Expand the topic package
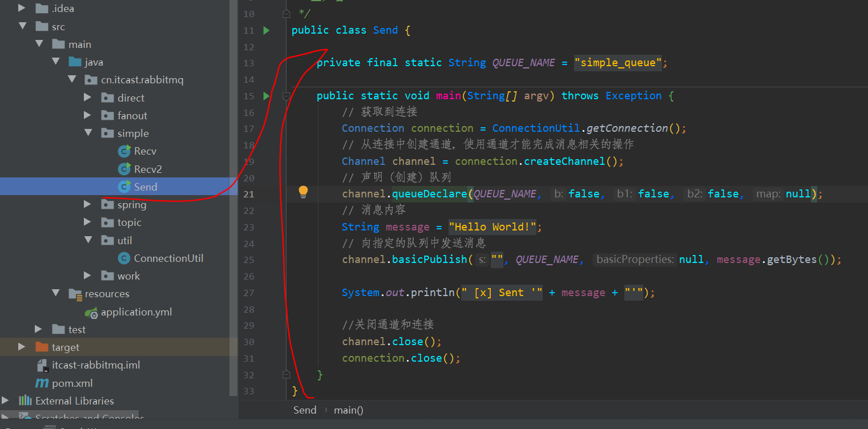868x429 pixels. coord(88,222)
